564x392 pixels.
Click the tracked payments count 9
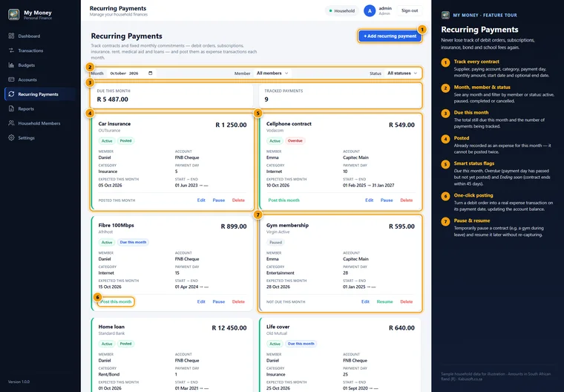click(x=266, y=99)
